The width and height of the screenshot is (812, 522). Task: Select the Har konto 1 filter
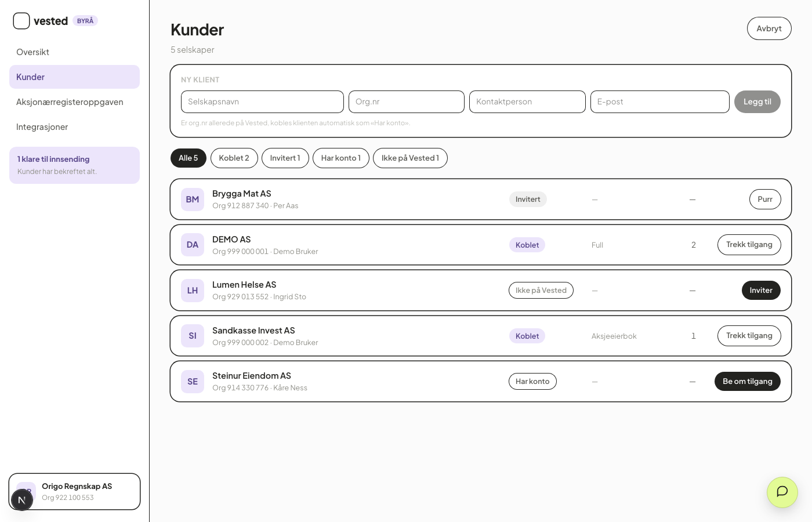(341, 158)
